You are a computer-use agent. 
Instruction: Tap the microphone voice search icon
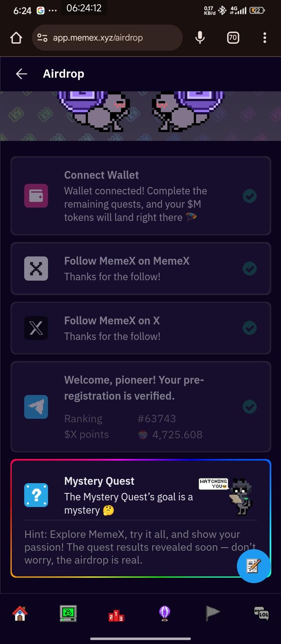(x=200, y=37)
